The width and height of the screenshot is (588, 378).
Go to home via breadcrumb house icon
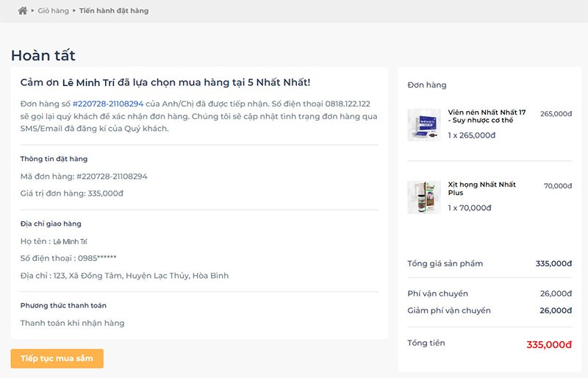pos(23,11)
